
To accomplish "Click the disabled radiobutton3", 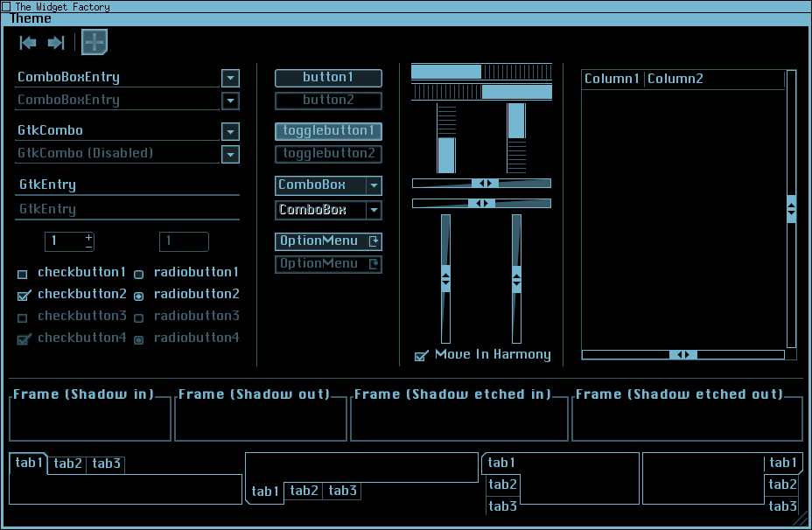I will pos(138,317).
